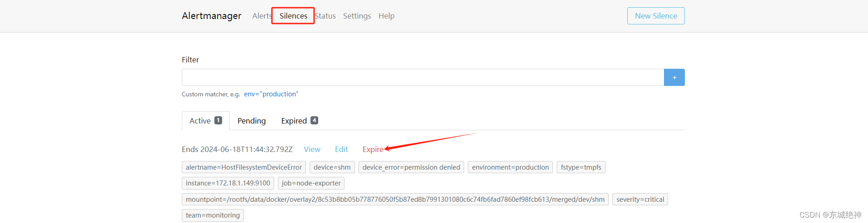Click the env="production" example matcher

coord(271,94)
